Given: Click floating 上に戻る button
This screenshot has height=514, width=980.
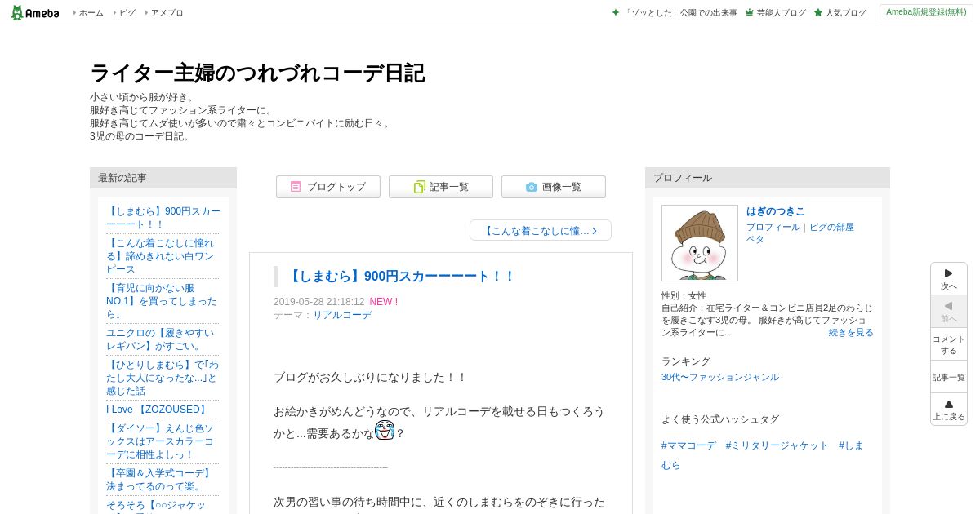Looking at the screenshot, I should [x=949, y=410].
